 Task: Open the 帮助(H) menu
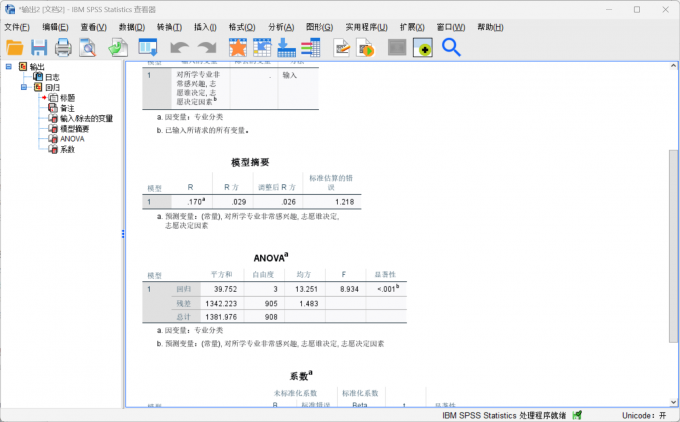coord(490,27)
